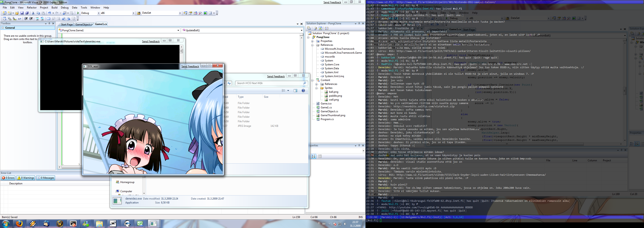Open the Debug configuration dropdown
This screenshot has height=228, width=644.
(x=98, y=13)
